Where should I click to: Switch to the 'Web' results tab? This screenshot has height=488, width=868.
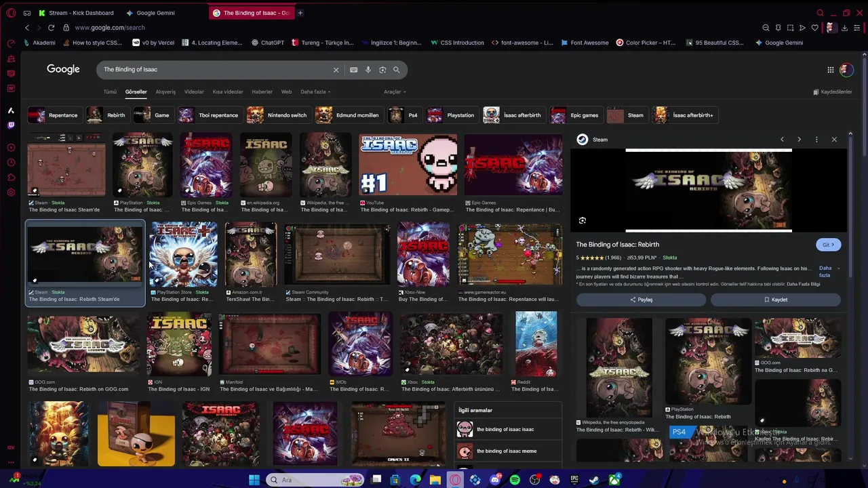287,92
